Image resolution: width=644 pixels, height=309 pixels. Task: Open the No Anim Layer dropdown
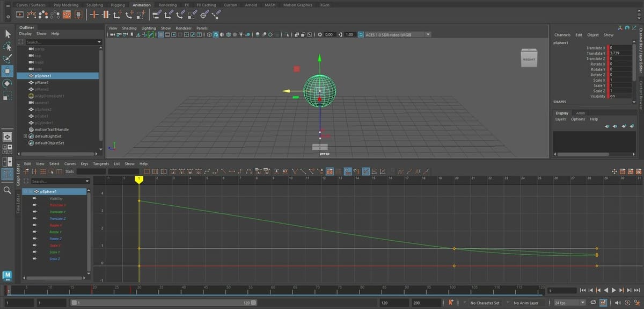coord(525,303)
